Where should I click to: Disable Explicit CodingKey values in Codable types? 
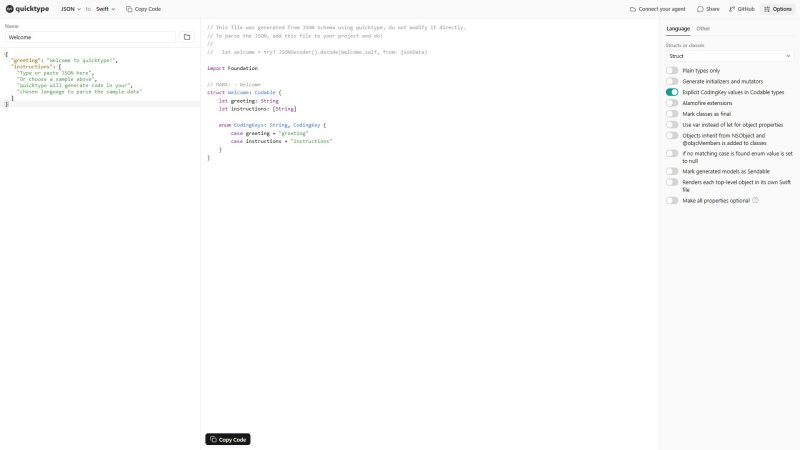(x=672, y=92)
